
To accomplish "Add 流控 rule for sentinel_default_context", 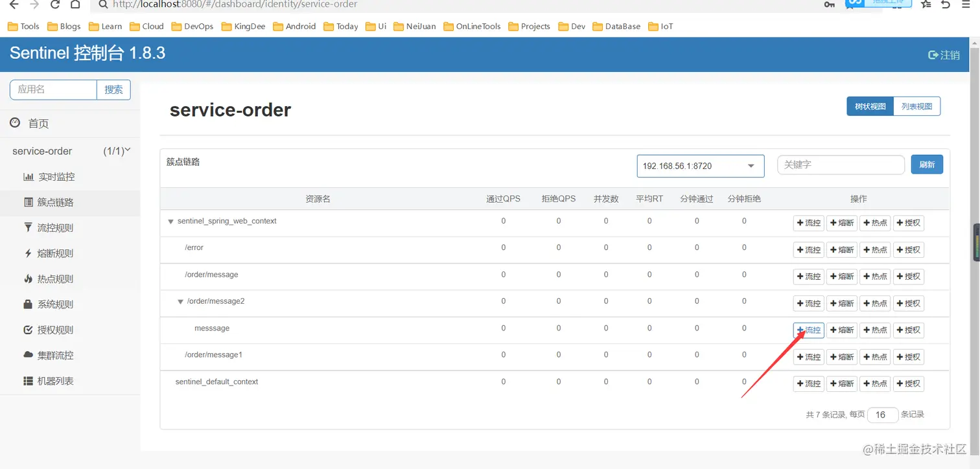I will point(809,383).
